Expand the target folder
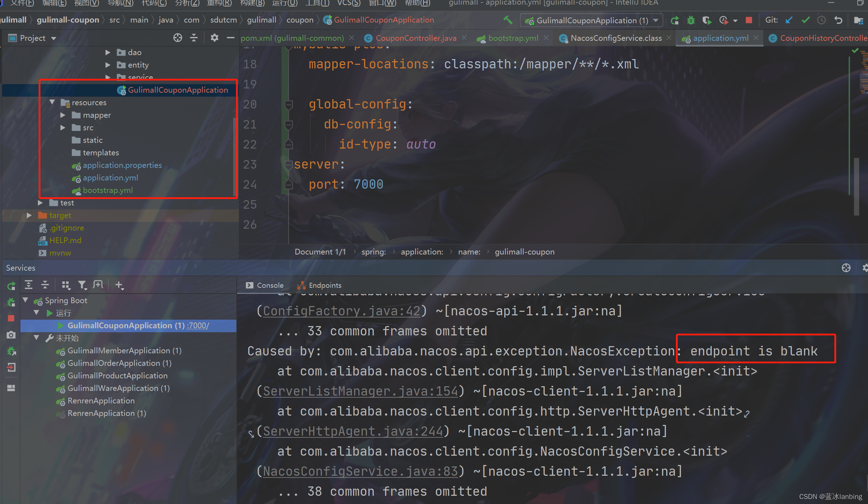The height and width of the screenshot is (504, 868). click(29, 215)
